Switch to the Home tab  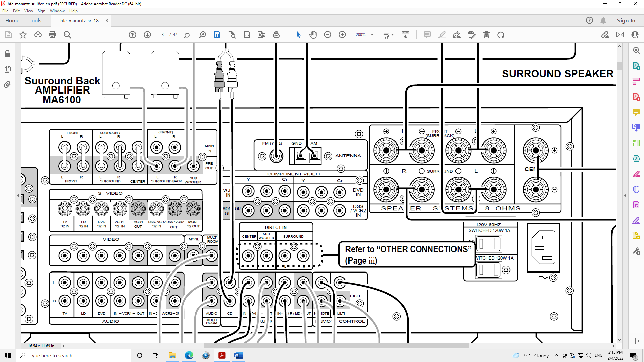pyautogui.click(x=12, y=20)
